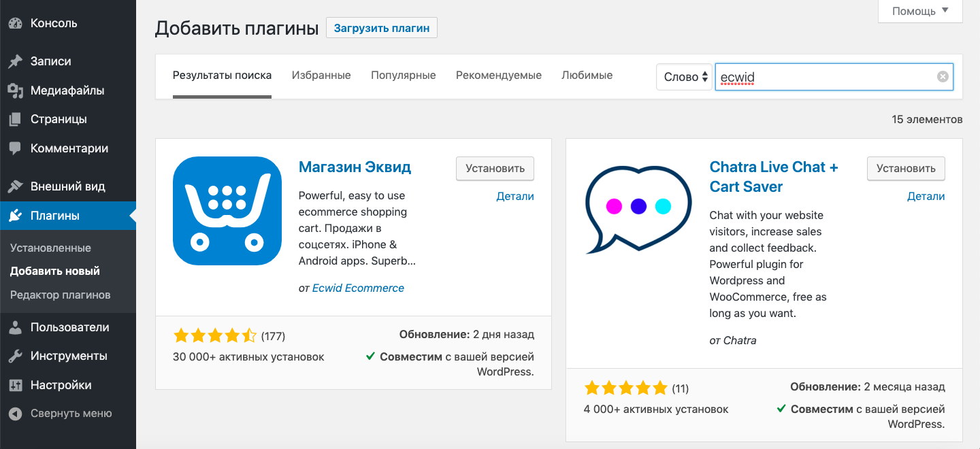
Task: Click the Страницы pages icon
Action: coord(16,119)
